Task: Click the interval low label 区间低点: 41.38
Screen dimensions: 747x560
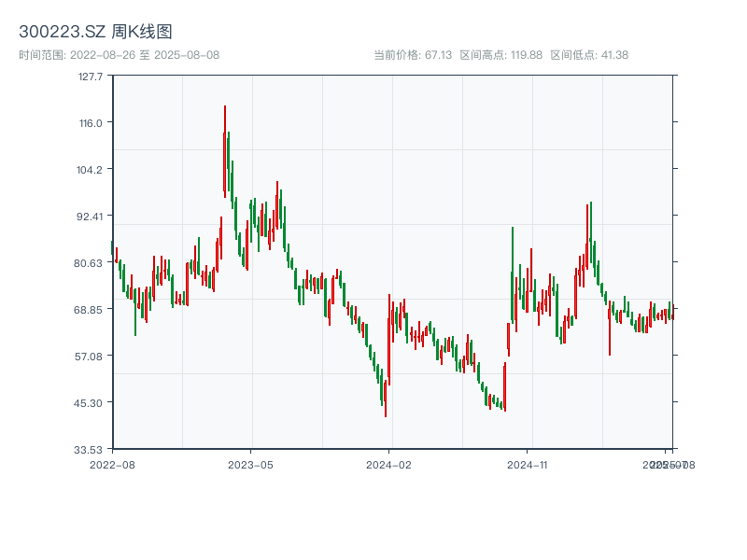Action: tap(589, 55)
